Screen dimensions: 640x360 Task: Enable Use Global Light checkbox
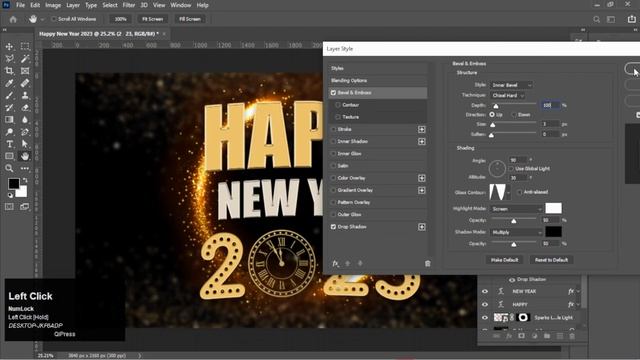pos(511,169)
